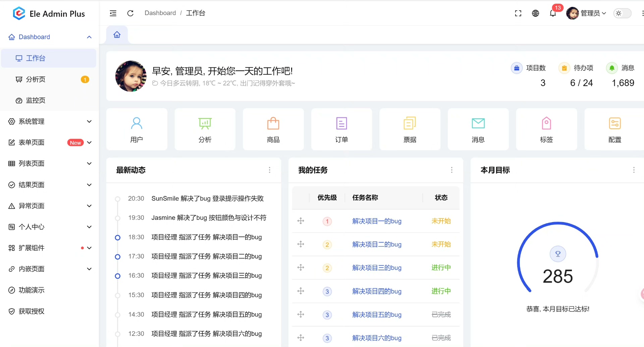Expand the 列表页面 sidebar menu
This screenshot has width=644, height=347.
pos(49,163)
